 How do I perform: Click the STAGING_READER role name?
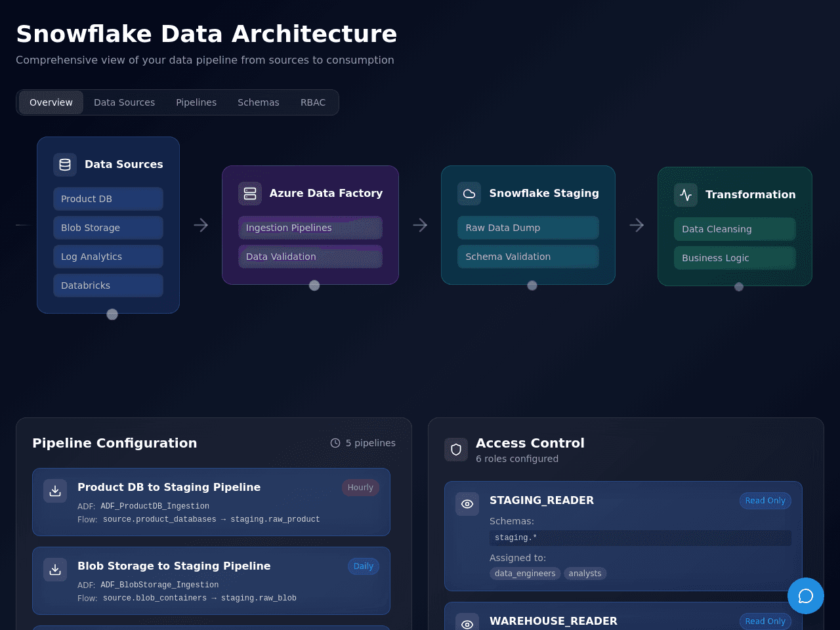541,500
